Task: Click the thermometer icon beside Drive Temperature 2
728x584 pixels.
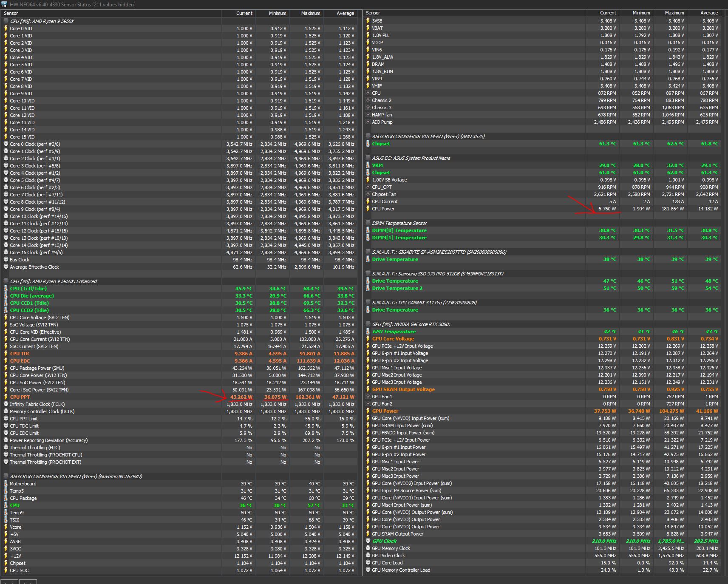Action: tap(368, 288)
